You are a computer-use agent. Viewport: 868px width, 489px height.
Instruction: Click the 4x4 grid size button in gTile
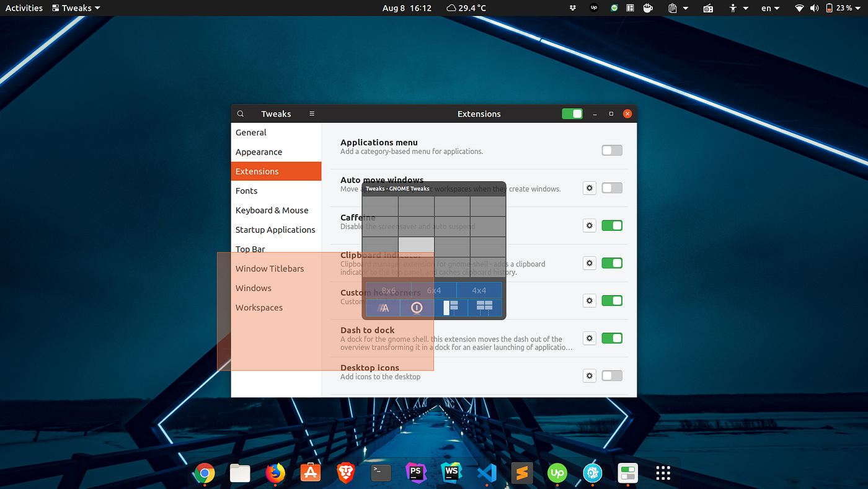pos(478,290)
